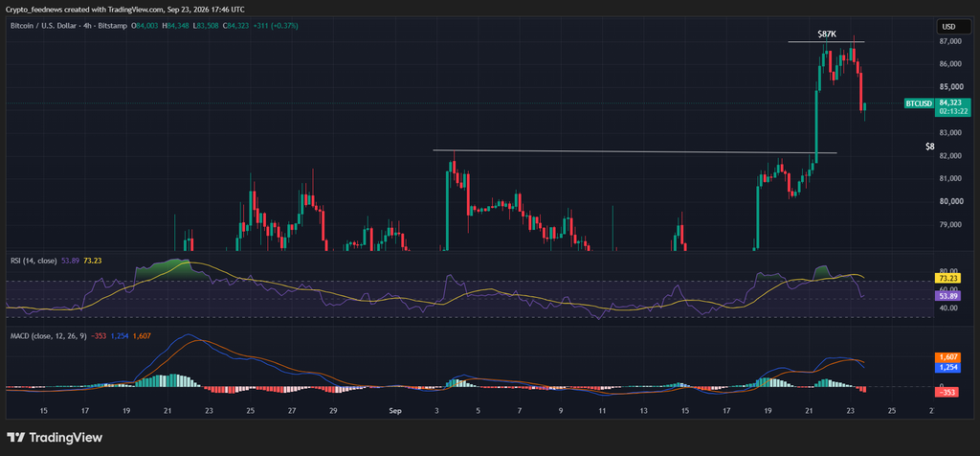980x456 pixels.
Task: Click the $87K annotation label
Action: [x=827, y=34]
